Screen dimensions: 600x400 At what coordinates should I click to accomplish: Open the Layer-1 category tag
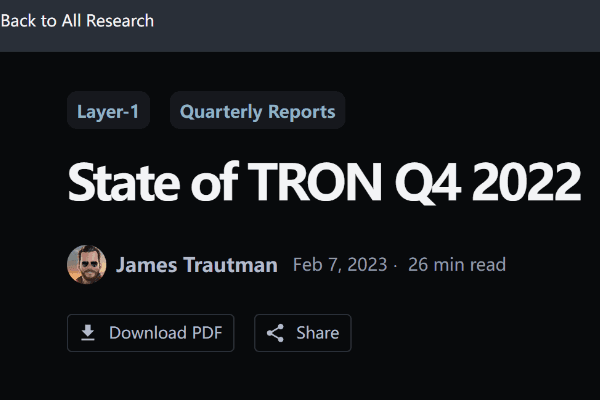(108, 111)
